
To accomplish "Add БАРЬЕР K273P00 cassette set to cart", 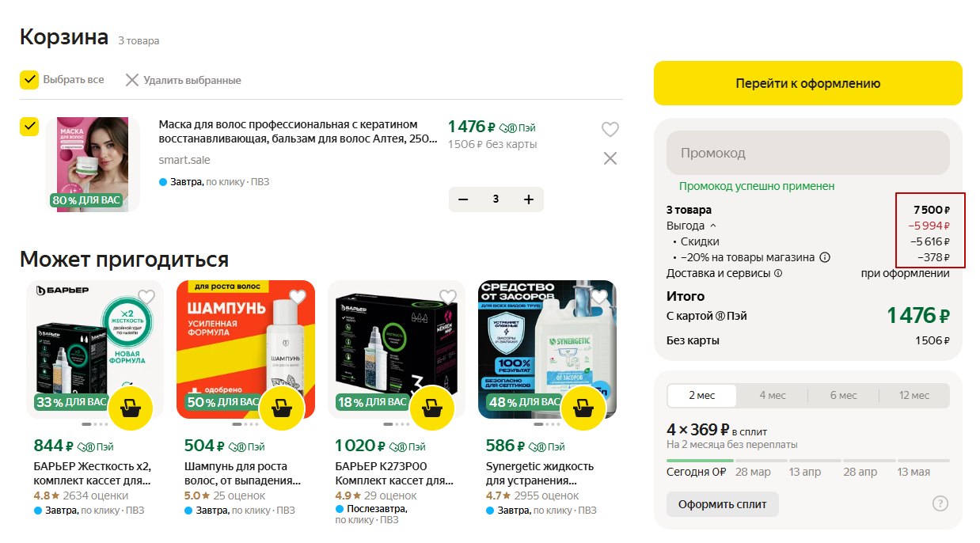I will point(431,408).
